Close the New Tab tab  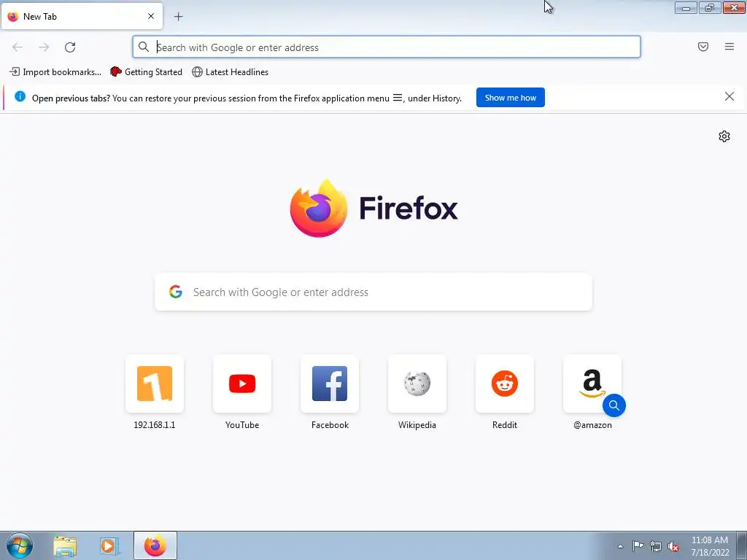[x=151, y=16]
